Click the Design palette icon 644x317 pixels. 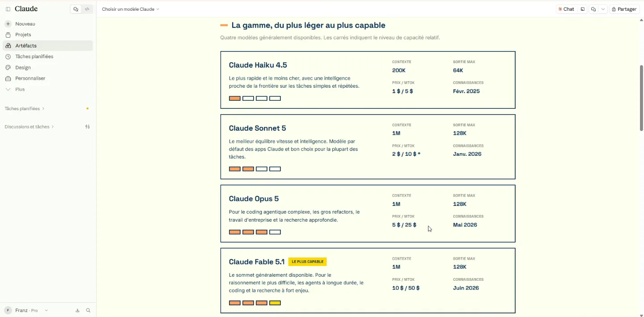click(8, 68)
